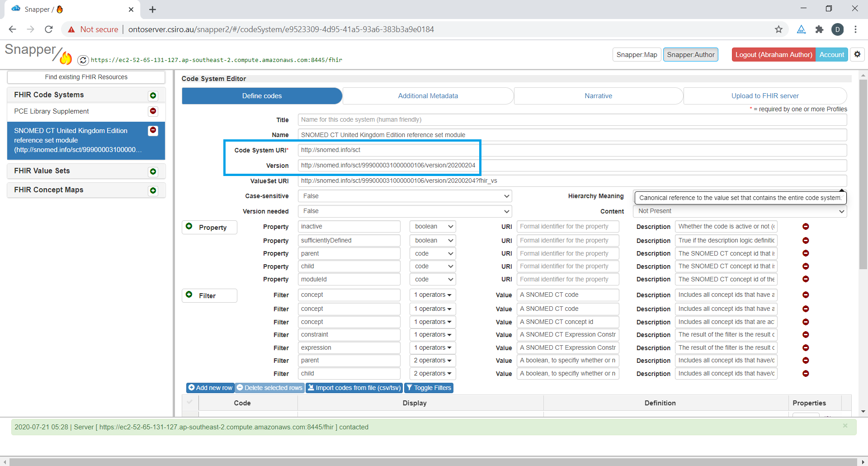Viewport: 868px width, 466px height.
Task: Remove SNOMED CT United Kingdom Edition entry
Action: point(153,130)
